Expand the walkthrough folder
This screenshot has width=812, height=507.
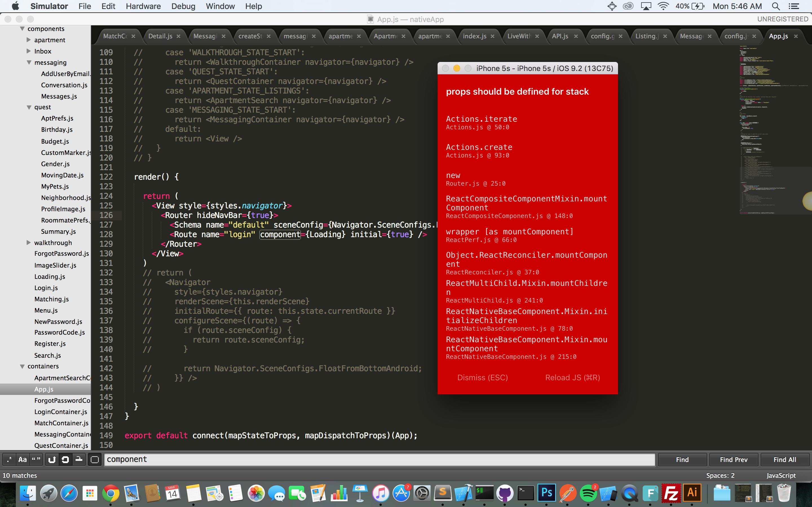pos(29,243)
